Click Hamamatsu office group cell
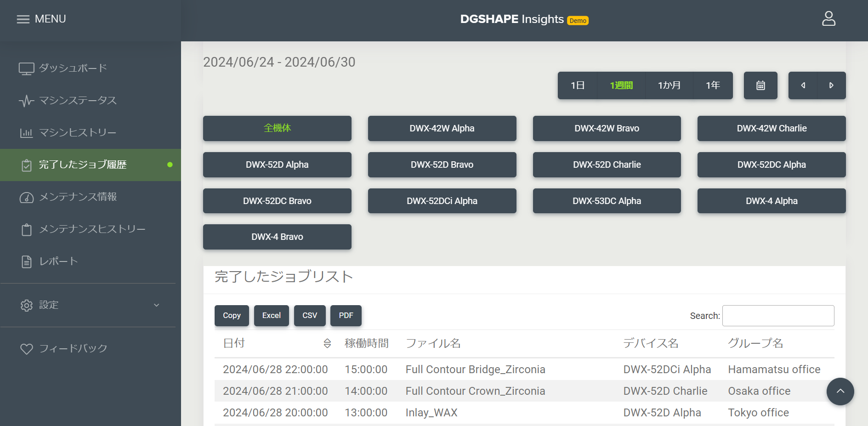 [x=774, y=369]
